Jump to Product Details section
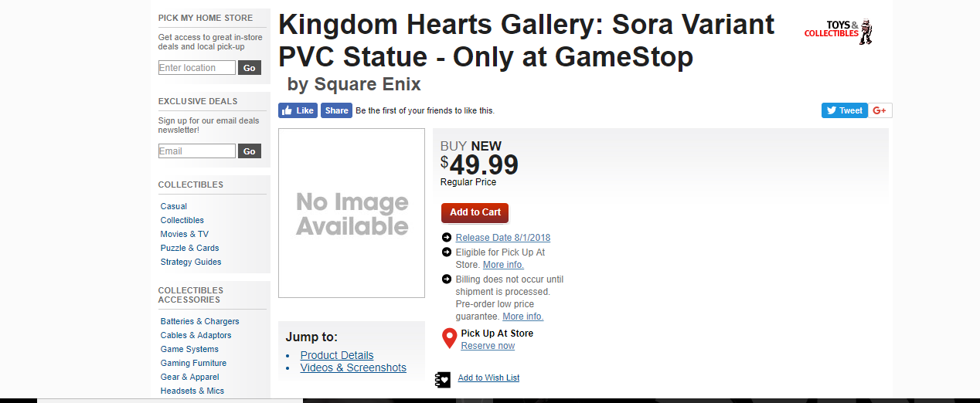 (x=337, y=355)
